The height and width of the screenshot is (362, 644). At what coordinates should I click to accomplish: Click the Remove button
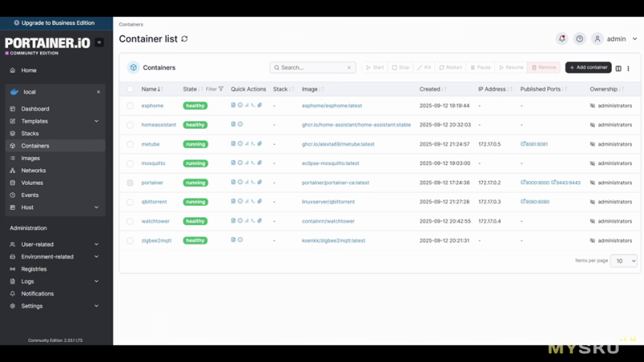pyautogui.click(x=543, y=68)
